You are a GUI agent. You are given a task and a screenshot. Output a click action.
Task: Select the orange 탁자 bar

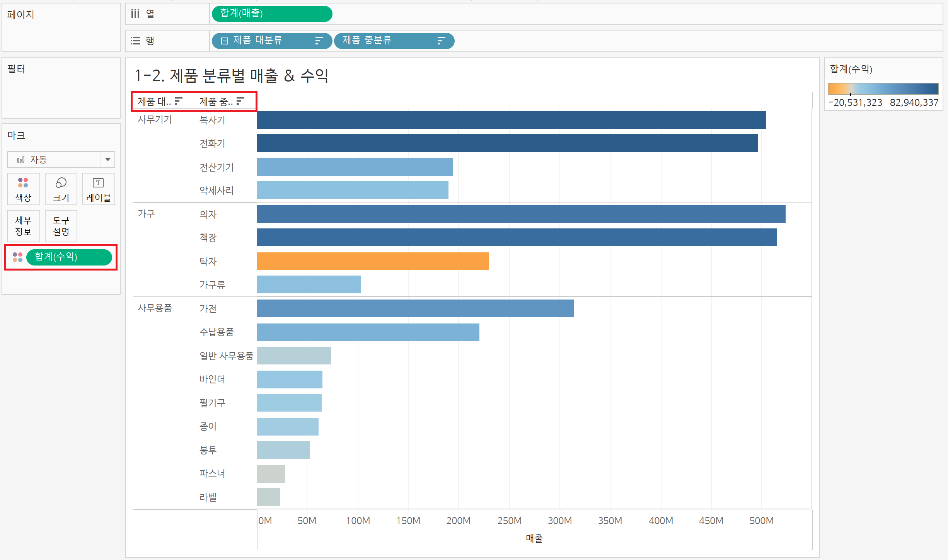click(372, 261)
